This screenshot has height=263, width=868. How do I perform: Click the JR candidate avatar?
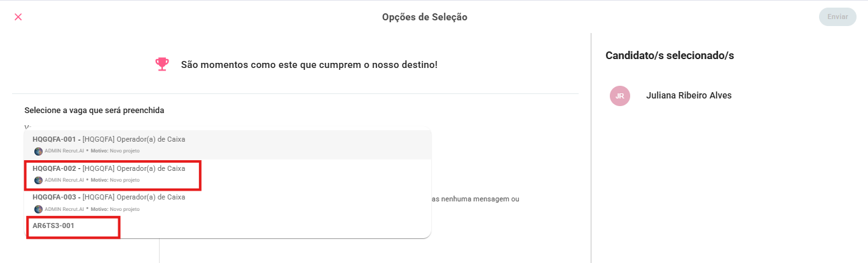(619, 96)
